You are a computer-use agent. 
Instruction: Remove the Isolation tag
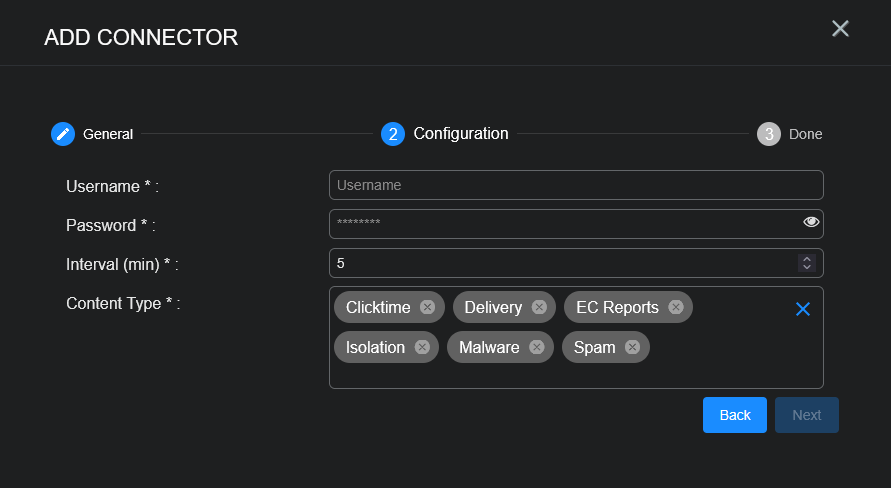tap(422, 347)
